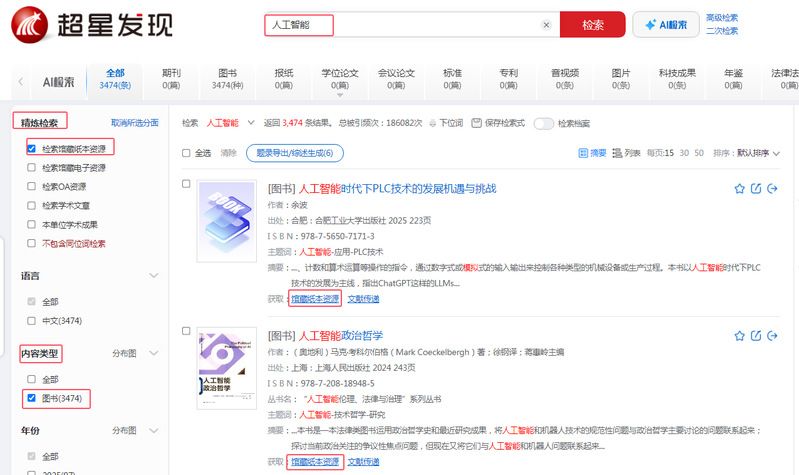Tick the 全选 select-all checkbox
The height and width of the screenshot is (475, 799).
tap(186, 153)
